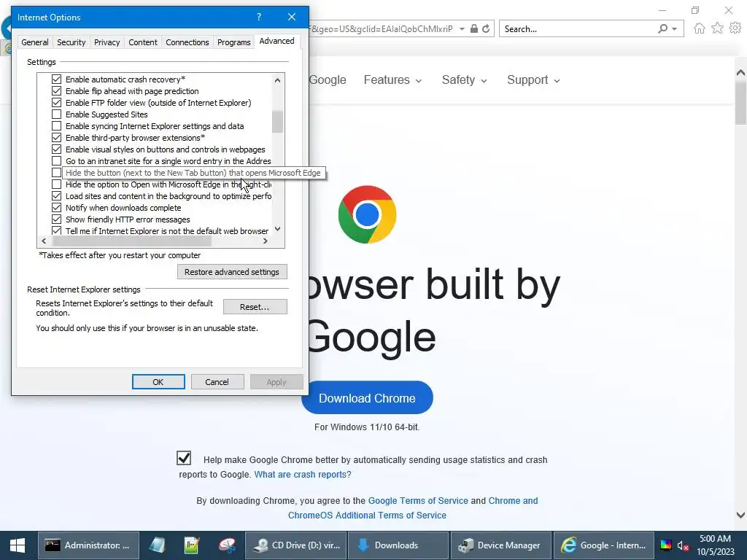Close the Internet Options dialog

click(292, 17)
